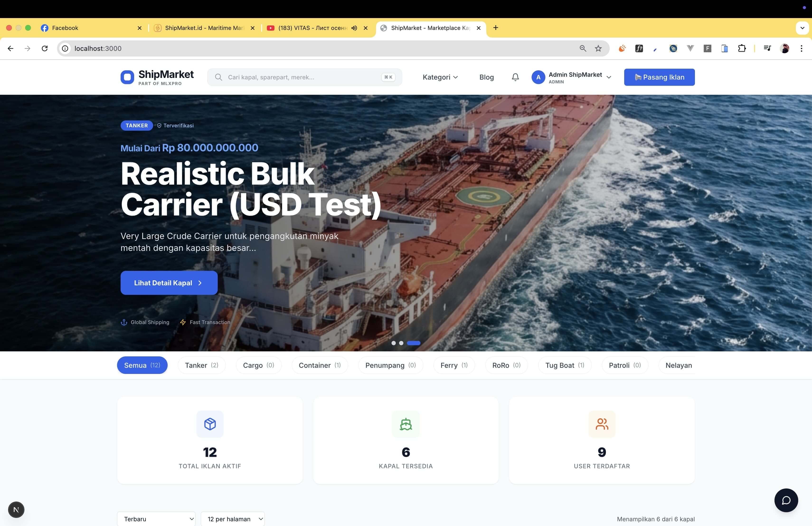Click the magnifier icon in the search bar
812x526 pixels.
218,77
